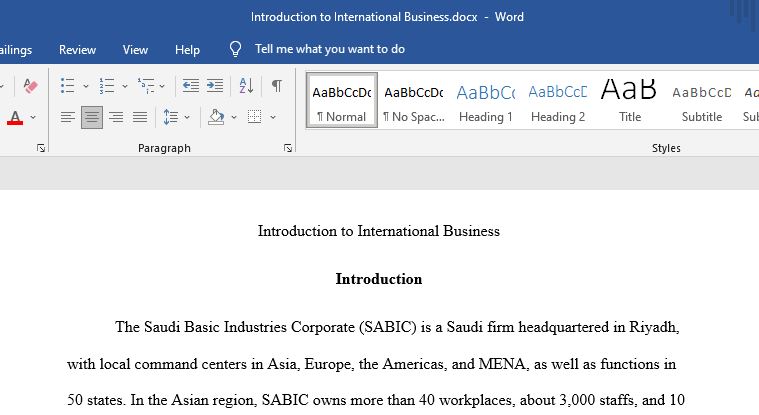Open the View tab
This screenshot has width=759, height=415.
coord(135,49)
